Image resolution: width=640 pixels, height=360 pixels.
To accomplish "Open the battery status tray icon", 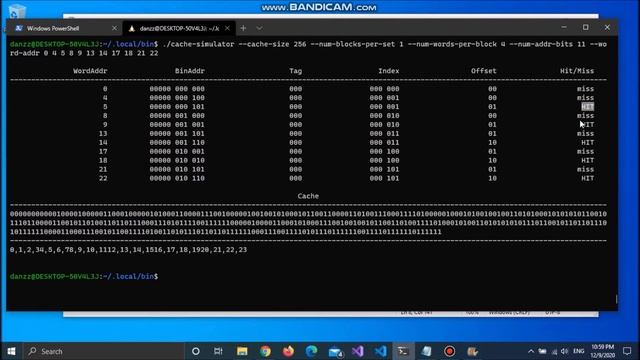I will coord(542,351).
